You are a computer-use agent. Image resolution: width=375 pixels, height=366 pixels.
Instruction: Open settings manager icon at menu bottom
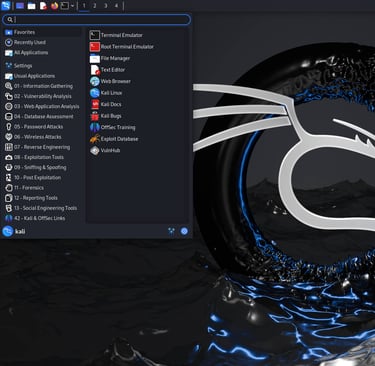coord(171,231)
